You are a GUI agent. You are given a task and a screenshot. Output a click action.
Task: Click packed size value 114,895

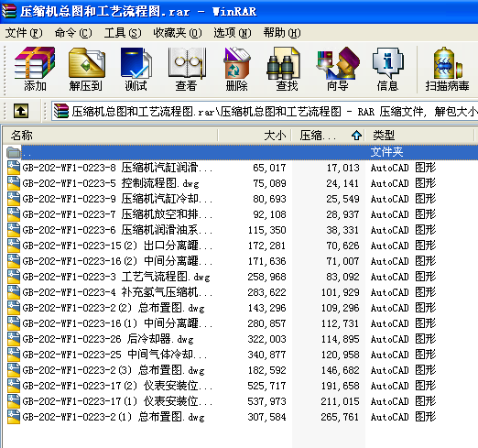click(340, 339)
